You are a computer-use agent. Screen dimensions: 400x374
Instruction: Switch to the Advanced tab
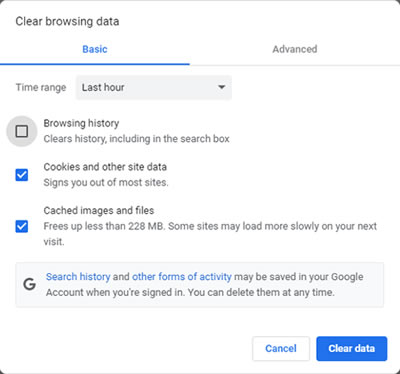pos(295,49)
